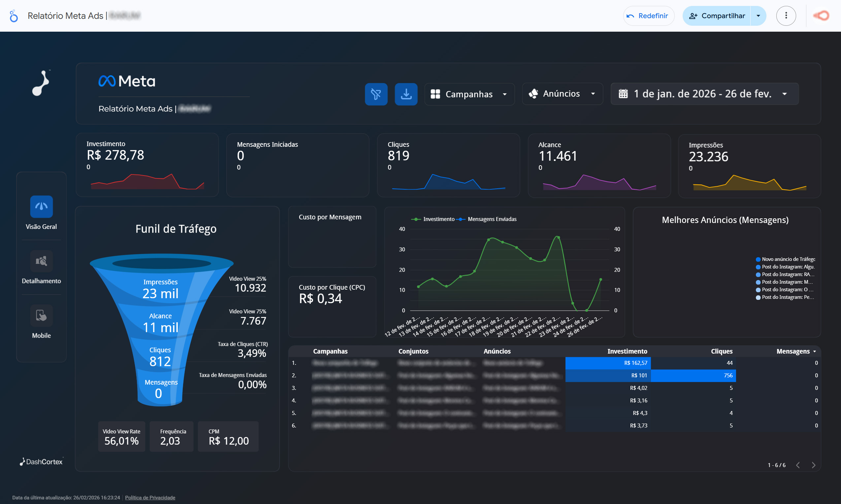This screenshot has height=504, width=841.
Task: Open the Visão Geral dashboard page
Action: [x=42, y=206]
